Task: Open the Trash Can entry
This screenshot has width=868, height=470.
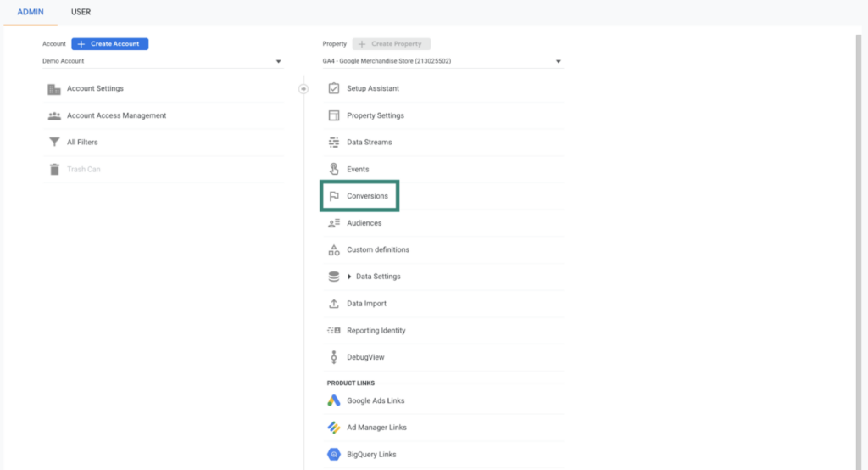Action: tap(84, 169)
